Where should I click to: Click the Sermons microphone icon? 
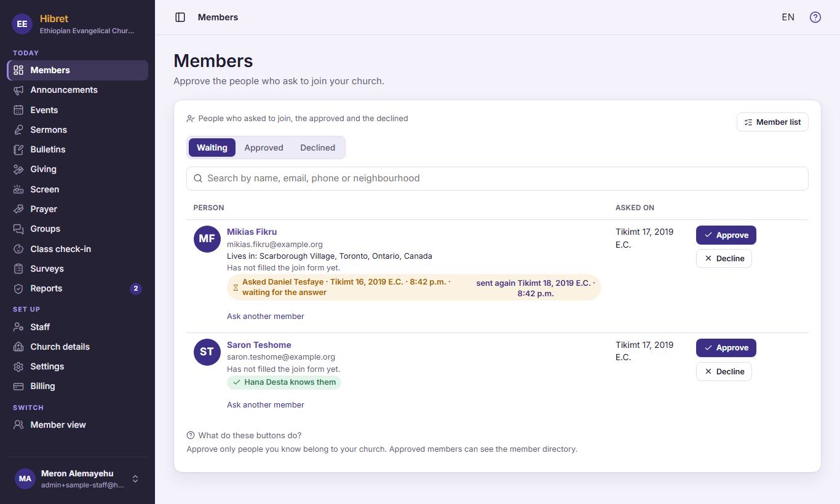18,130
